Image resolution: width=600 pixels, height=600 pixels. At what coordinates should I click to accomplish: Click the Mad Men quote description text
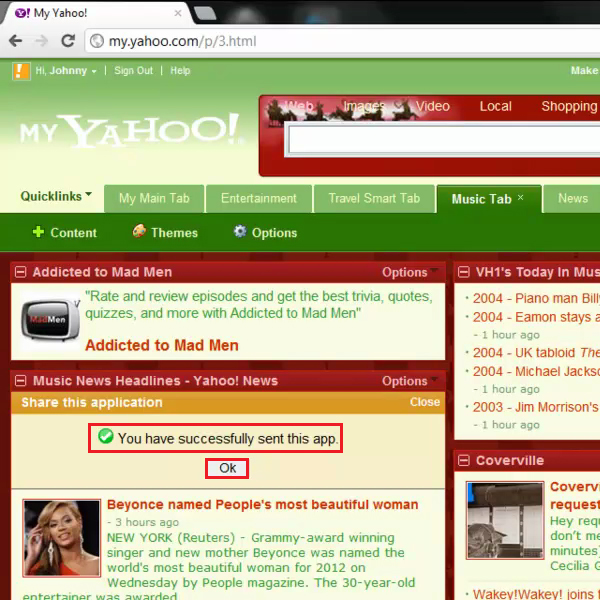[259, 305]
